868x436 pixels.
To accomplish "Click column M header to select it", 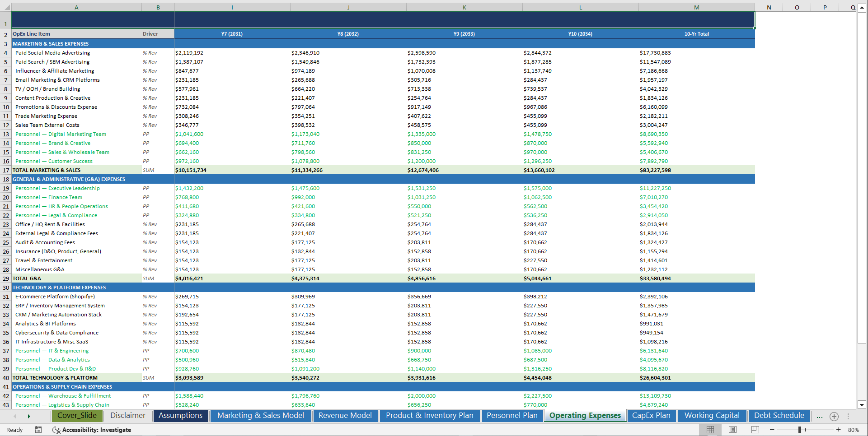I will [696, 7].
